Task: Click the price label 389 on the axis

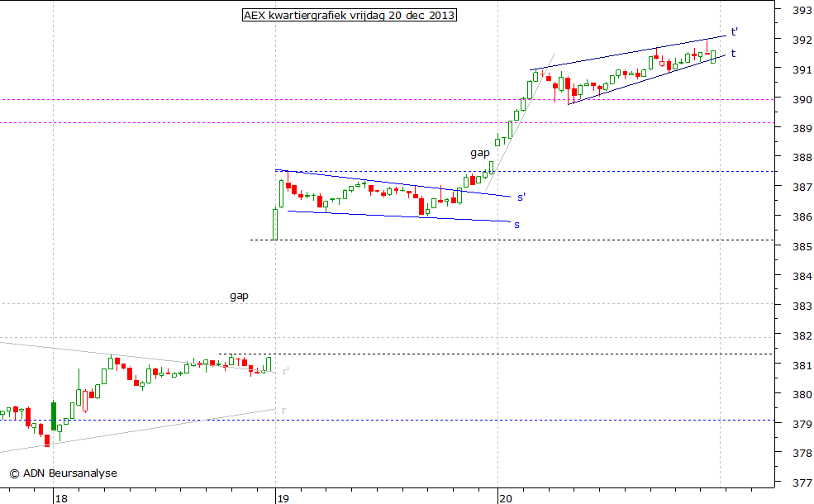Action: tap(802, 128)
